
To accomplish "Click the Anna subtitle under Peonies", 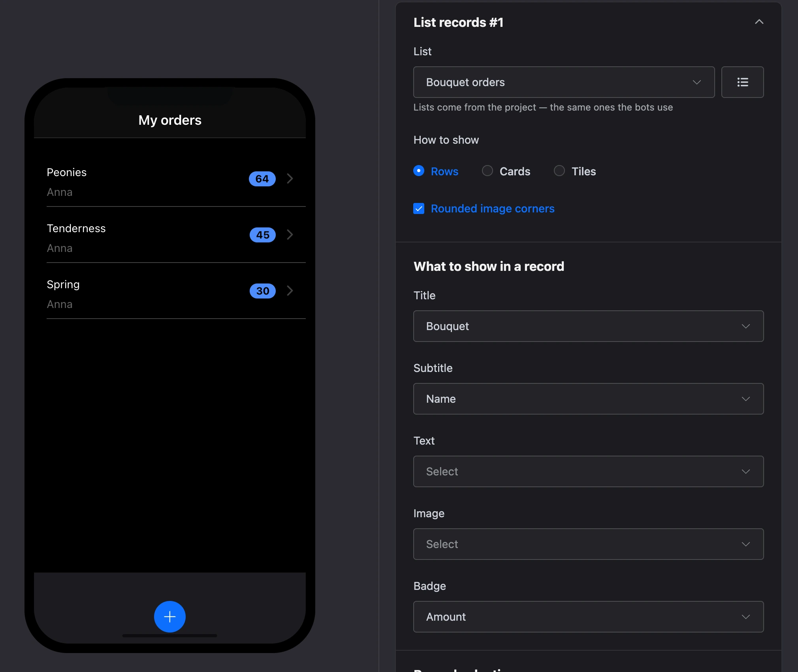I will point(60,192).
